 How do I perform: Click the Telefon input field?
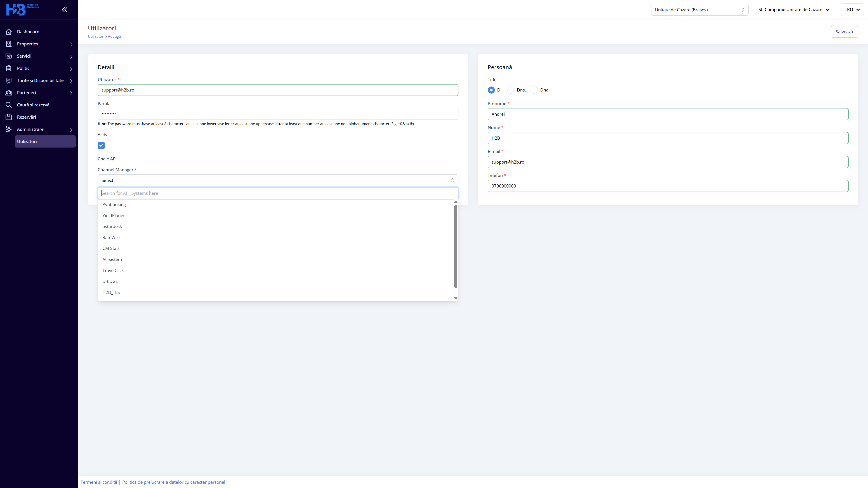pos(668,186)
